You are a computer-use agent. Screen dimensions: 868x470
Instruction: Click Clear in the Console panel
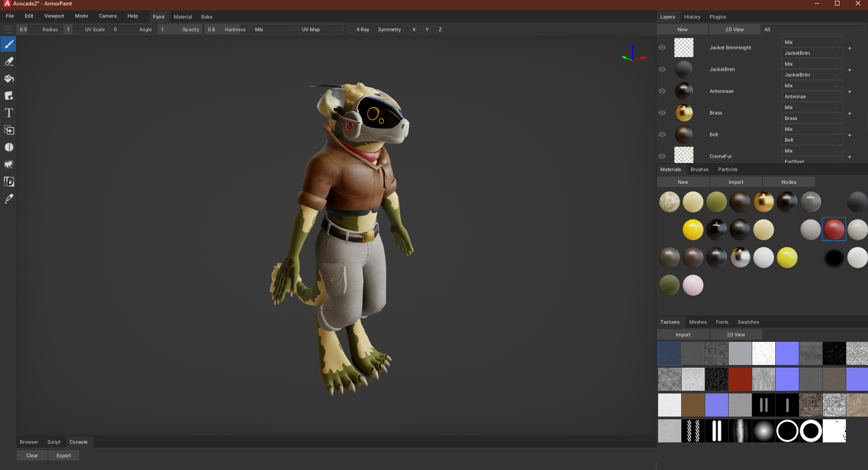coord(32,456)
